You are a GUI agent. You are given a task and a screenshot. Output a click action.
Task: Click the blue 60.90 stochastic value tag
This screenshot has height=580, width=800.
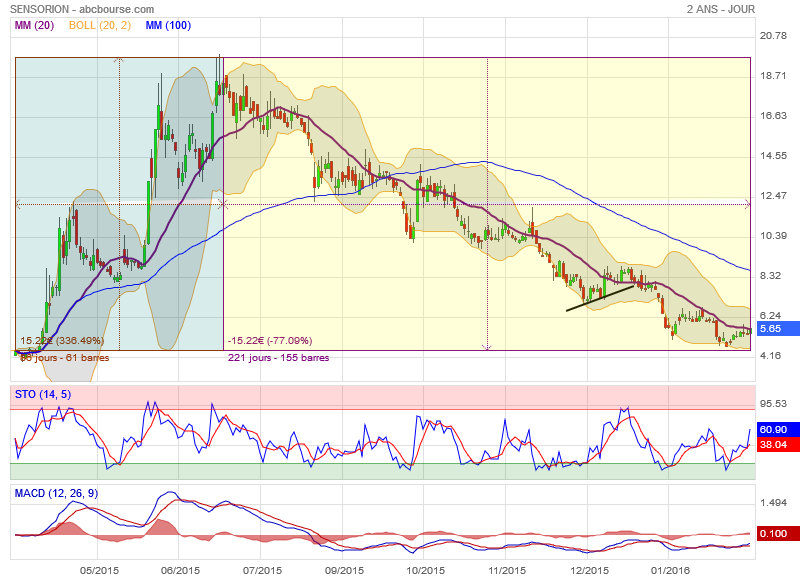pyautogui.click(x=773, y=430)
